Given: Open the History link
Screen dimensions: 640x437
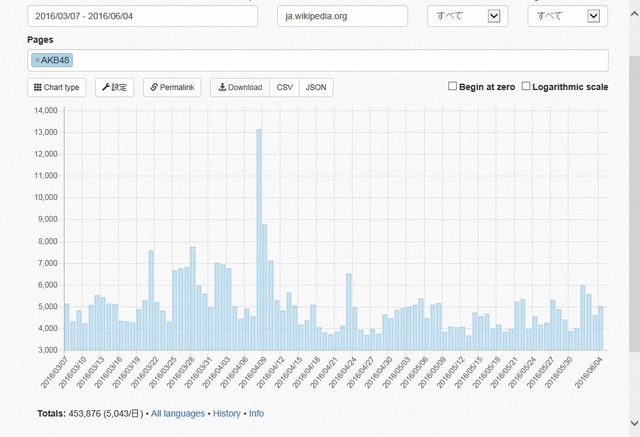Looking at the screenshot, I should [x=227, y=413].
